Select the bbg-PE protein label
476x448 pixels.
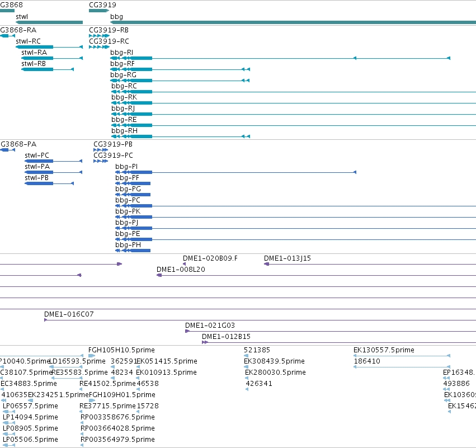click(128, 234)
